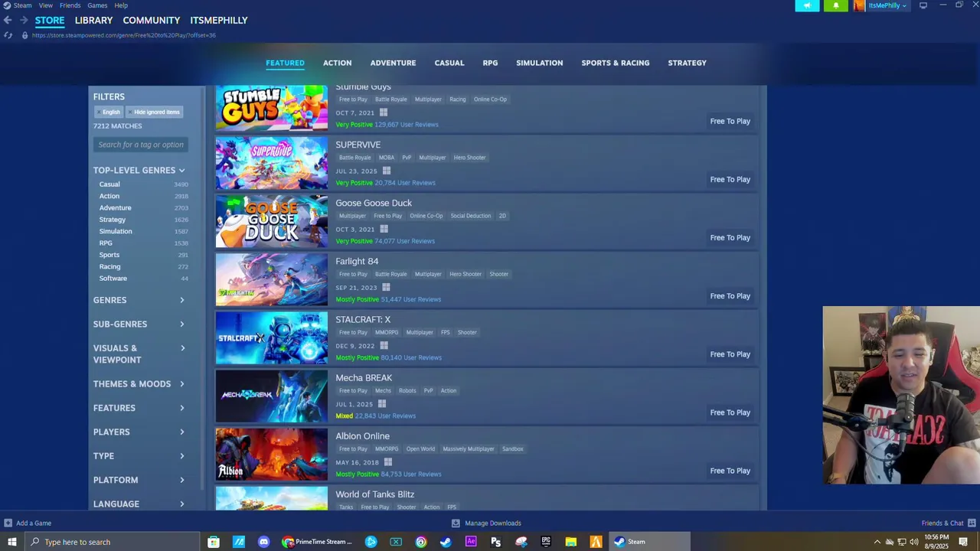The height and width of the screenshot is (551, 980).
Task: Reload the store page
Action: 8,35
